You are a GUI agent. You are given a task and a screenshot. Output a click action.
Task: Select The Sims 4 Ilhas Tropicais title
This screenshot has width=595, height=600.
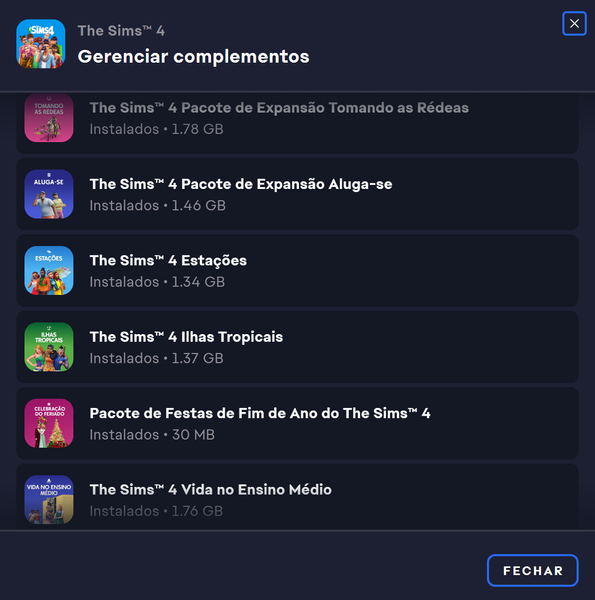pyautogui.click(x=186, y=337)
